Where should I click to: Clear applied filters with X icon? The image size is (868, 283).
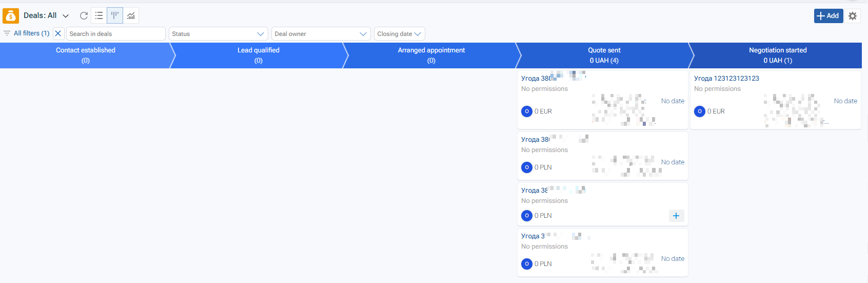click(58, 33)
